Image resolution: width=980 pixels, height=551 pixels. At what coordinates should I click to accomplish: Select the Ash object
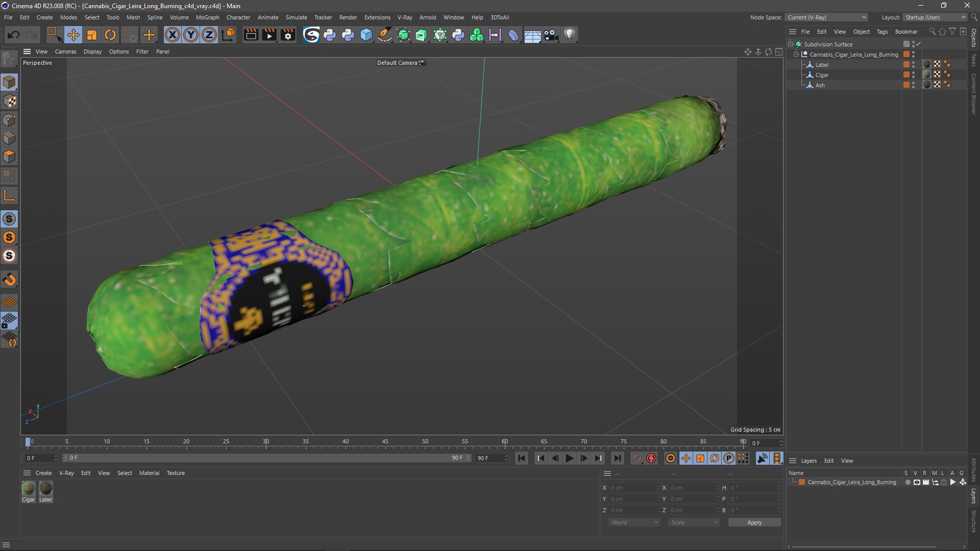(x=820, y=85)
